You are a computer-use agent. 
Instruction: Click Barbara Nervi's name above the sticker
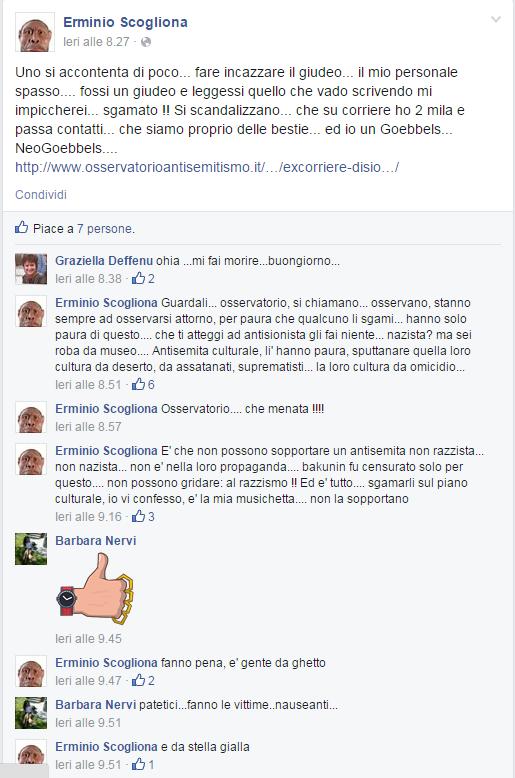95,540
